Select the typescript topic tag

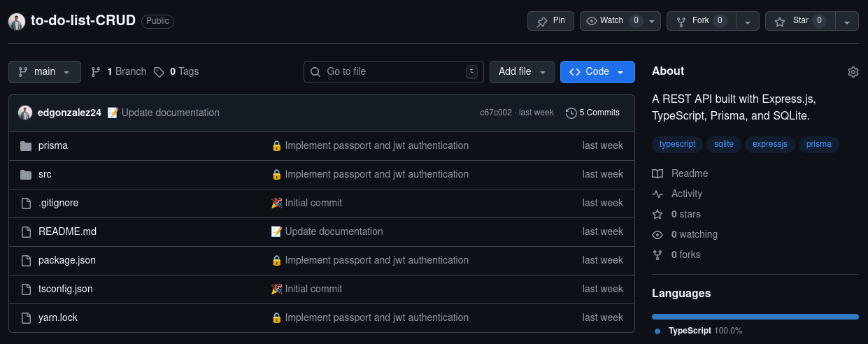677,144
